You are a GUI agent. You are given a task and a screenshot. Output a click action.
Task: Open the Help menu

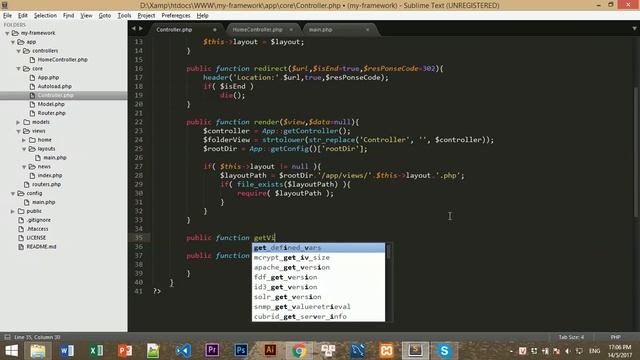tap(202, 16)
